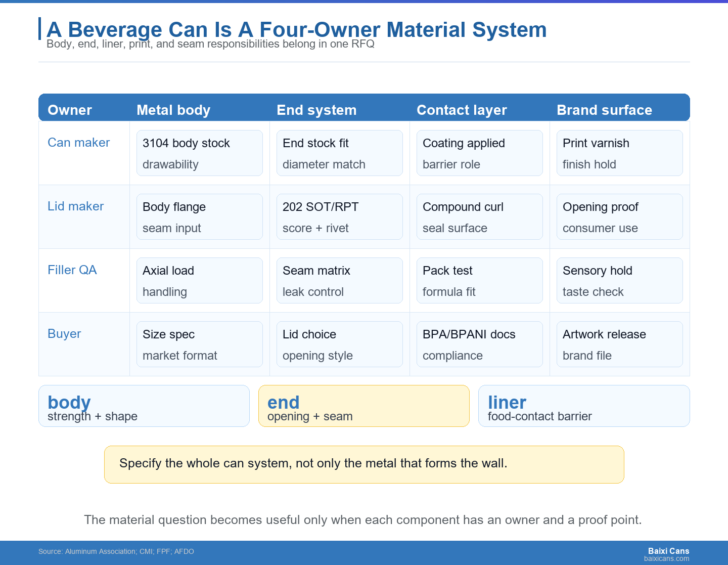
Task: Click the 'liner' food-contact barrier card
Action: [x=584, y=406]
